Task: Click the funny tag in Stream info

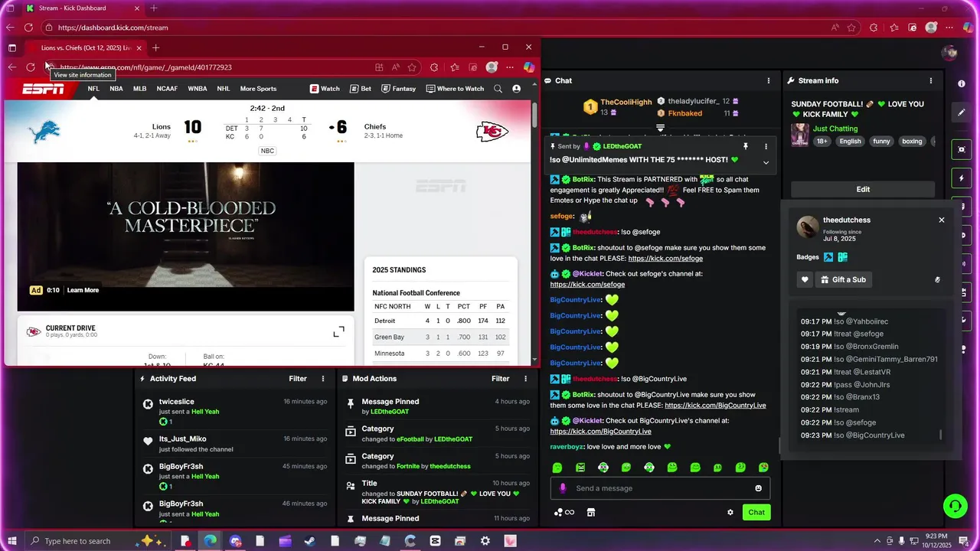Action: [882, 141]
